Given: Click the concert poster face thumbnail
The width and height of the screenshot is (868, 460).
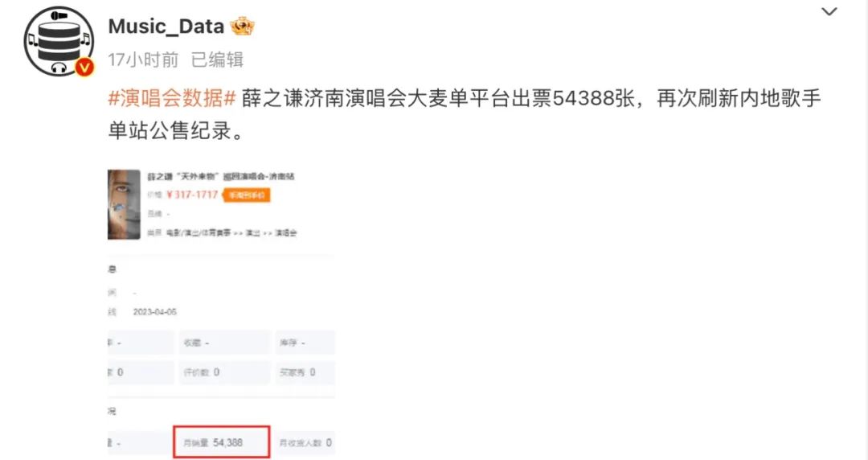Looking at the screenshot, I should pos(124,204).
